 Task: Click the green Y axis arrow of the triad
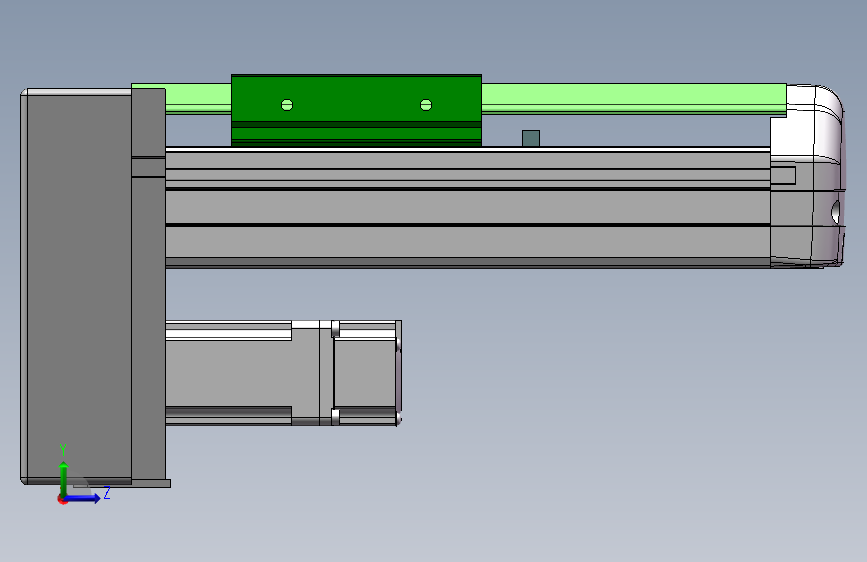click(64, 478)
